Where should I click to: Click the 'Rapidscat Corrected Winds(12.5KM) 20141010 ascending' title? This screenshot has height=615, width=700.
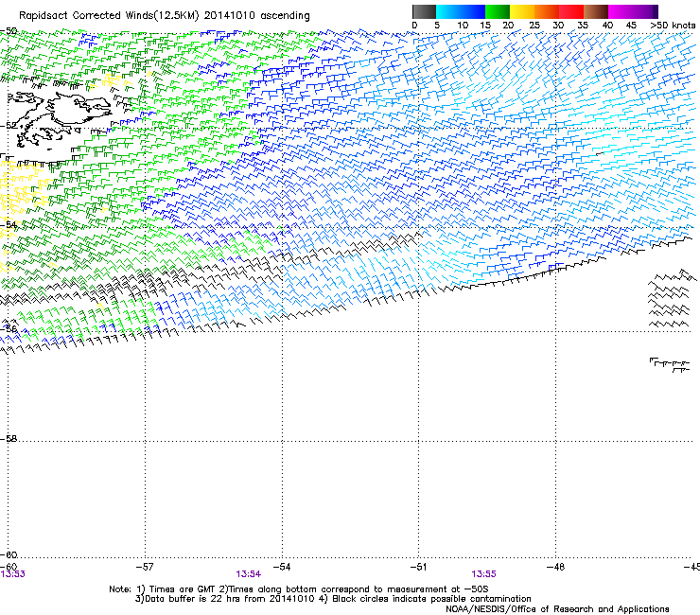tap(165, 16)
